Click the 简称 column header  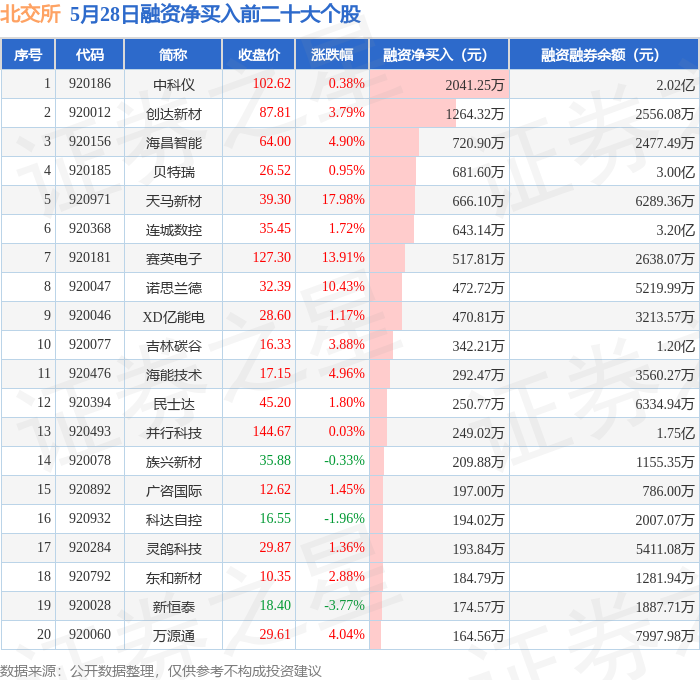pos(173,54)
